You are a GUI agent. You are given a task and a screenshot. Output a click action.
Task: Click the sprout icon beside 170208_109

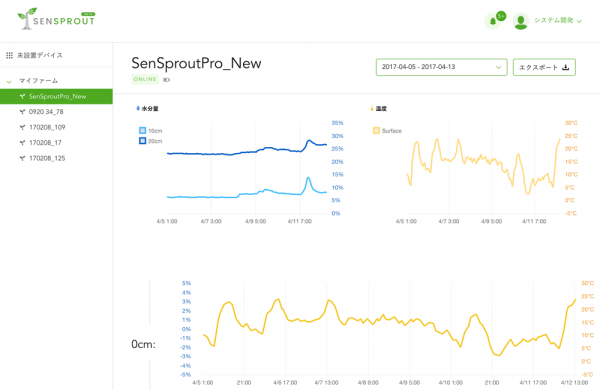point(22,127)
